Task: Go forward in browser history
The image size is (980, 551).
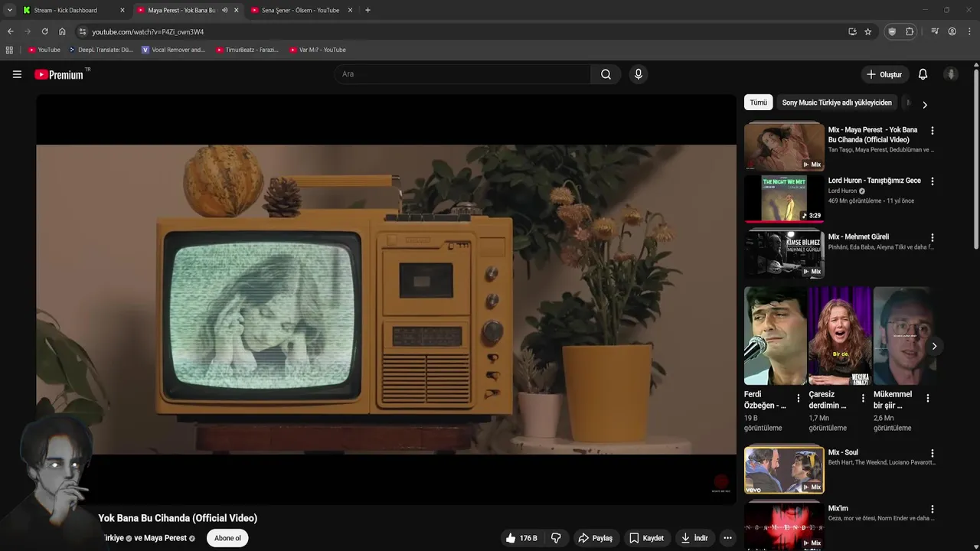Action: point(28,31)
